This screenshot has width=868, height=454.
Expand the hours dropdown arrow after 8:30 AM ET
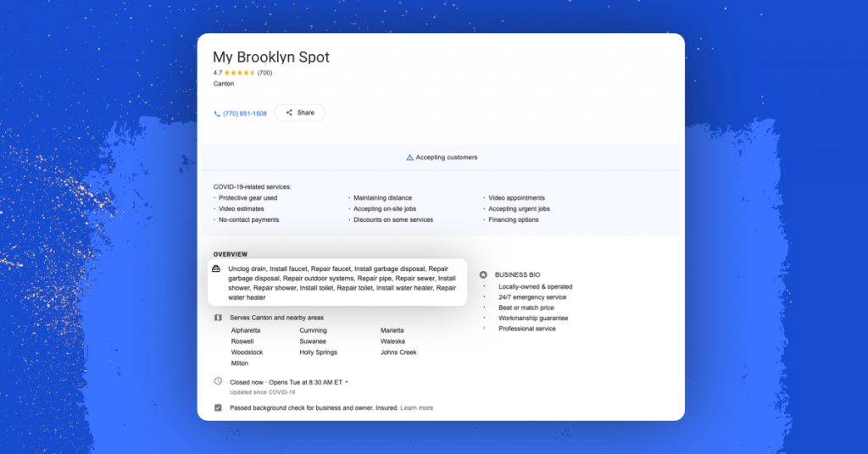coord(347,382)
